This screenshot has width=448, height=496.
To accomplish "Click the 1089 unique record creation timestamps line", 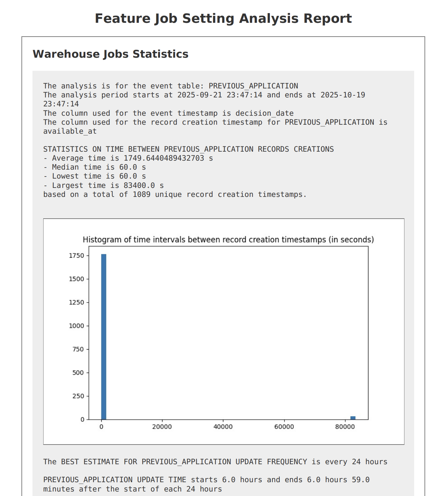I will [175, 194].
